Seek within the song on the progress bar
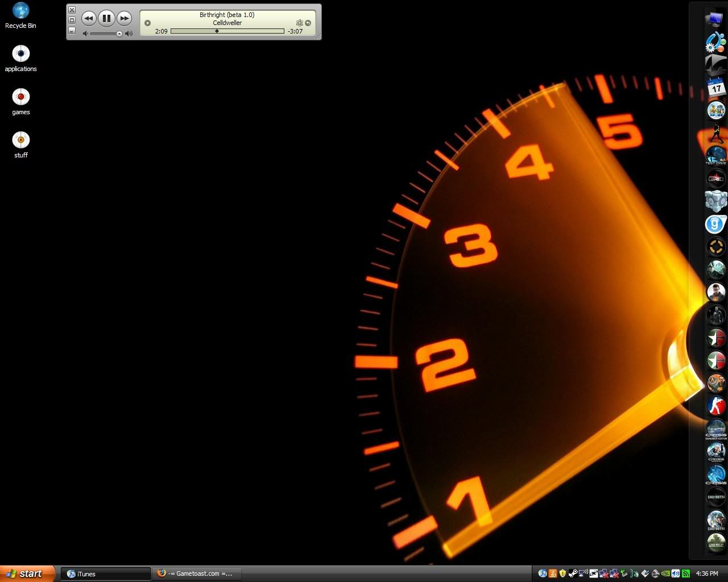 (x=227, y=31)
